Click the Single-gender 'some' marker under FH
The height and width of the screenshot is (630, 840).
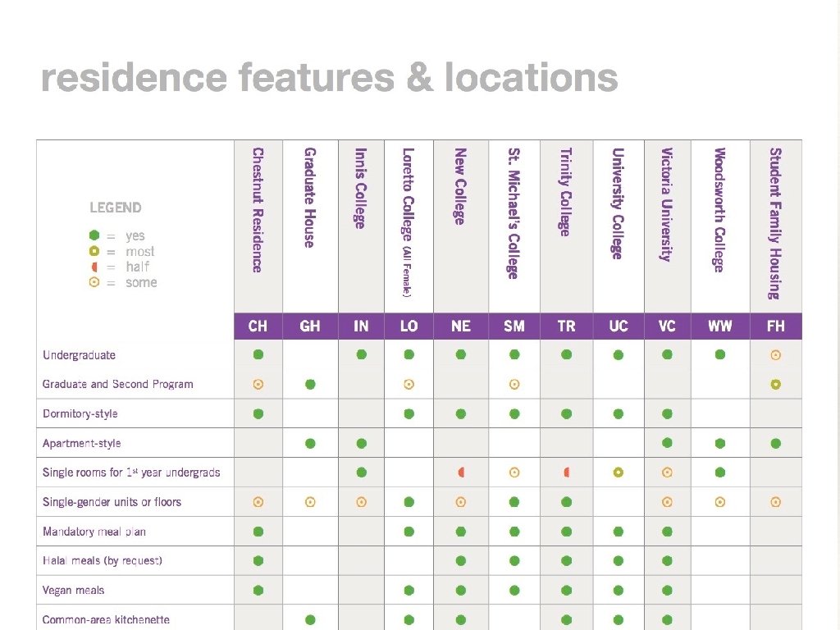pyautogui.click(x=776, y=502)
